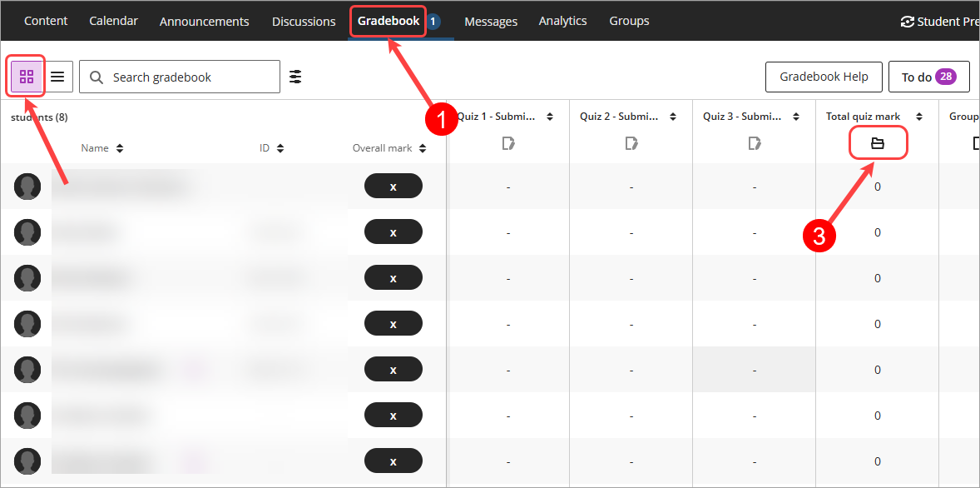Click the Quiz 1 submission type icon
980x488 pixels.
click(509, 144)
